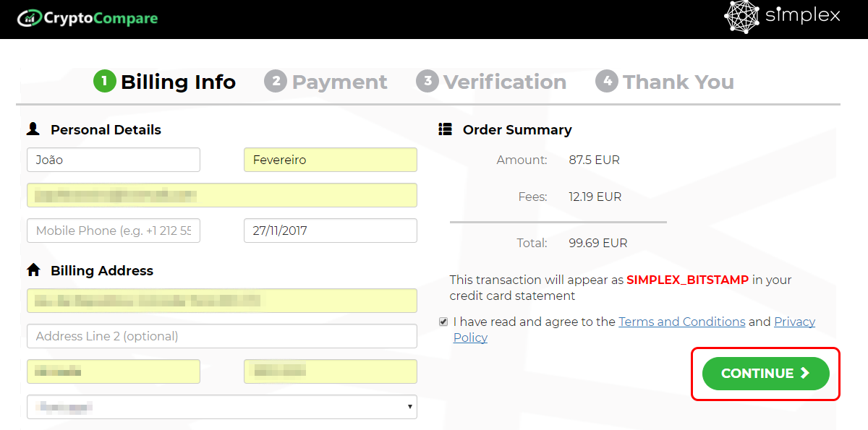Click the Order Summary list icon
The height and width of the screenshot is (430, 868).
(446, 129)
